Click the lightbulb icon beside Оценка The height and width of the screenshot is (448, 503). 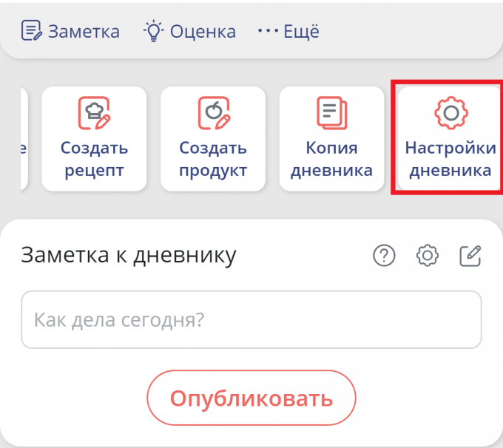tap(153, 31)
